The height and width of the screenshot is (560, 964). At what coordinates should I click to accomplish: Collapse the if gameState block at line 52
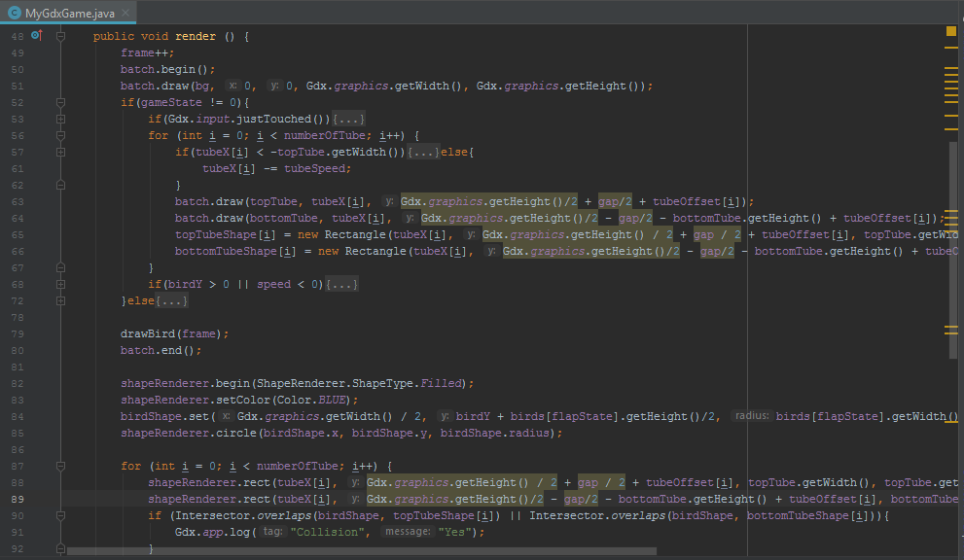pyautogui.click(x=60, y=103)
